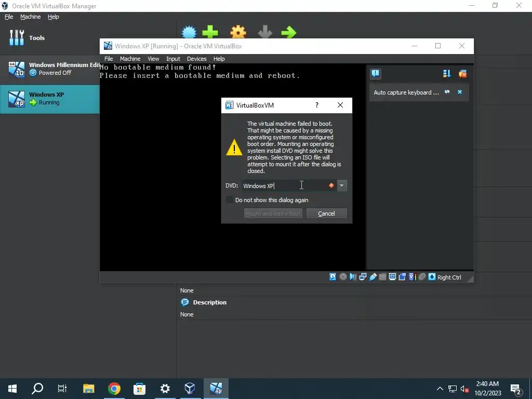Screen dimensions: 532x399
Task: Open Google Chrome from taskbar
Action: (x=114, y=389)
